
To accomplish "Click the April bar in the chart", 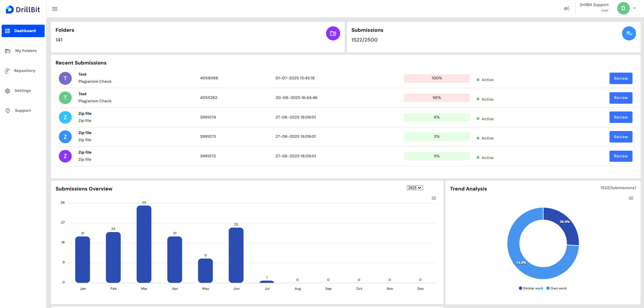I will (x=175, y=259).
